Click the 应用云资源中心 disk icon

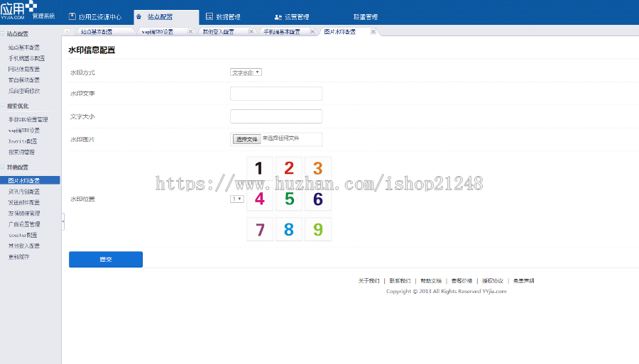point(72,16)
